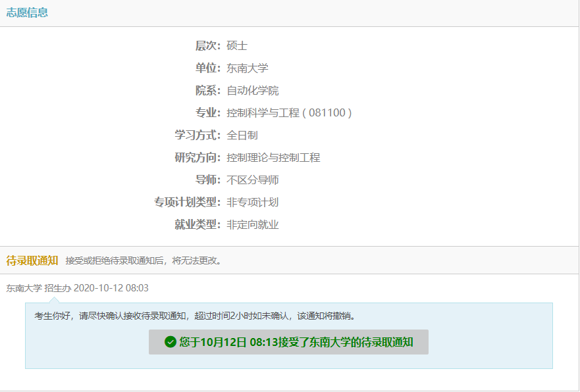The height and width of the screenshot is (392, 580).
Task: Click the 就业类型 field label
Action: (198, 225)
